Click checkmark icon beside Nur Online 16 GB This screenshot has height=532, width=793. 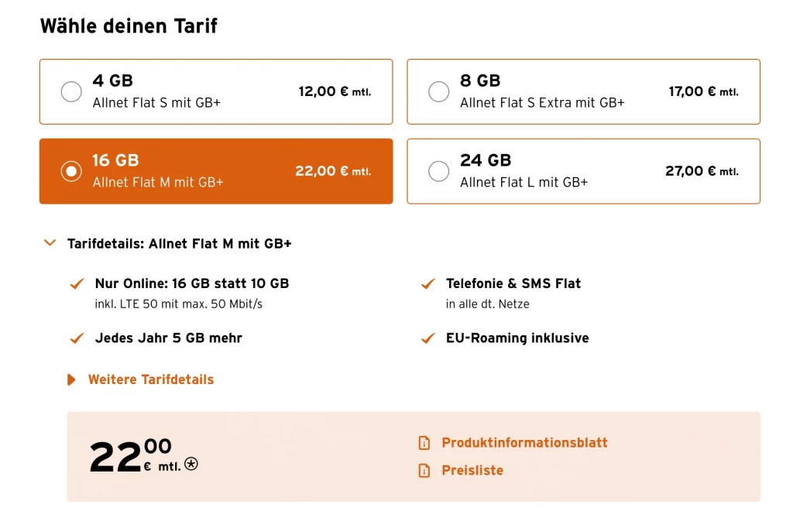click(77, 284)
